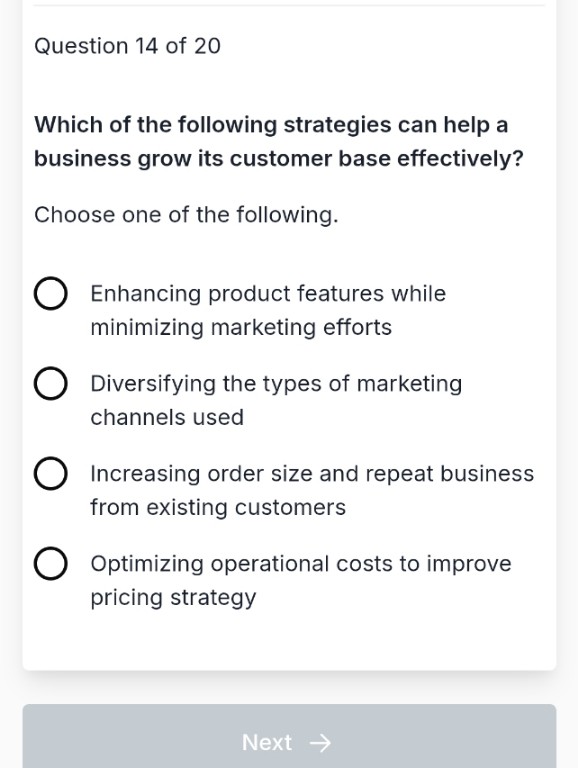Click answer text 'Increasing order size and repeat business'
578x768 pixels.
coord(312,474)
